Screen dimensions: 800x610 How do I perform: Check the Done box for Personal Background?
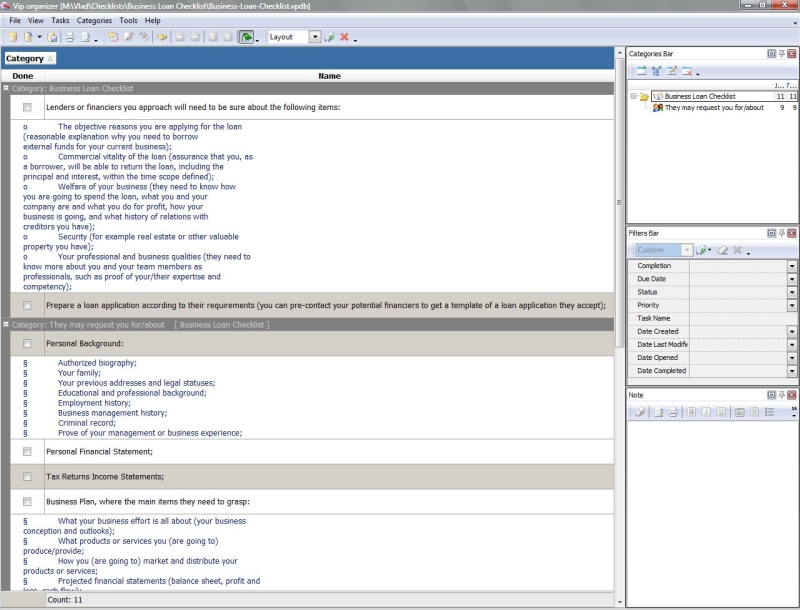[27, 344]
